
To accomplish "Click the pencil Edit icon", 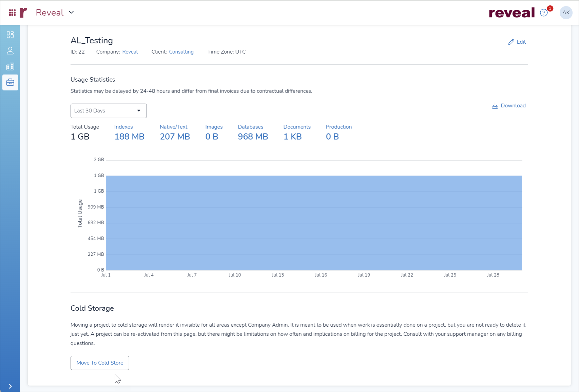I will point(511,42).
